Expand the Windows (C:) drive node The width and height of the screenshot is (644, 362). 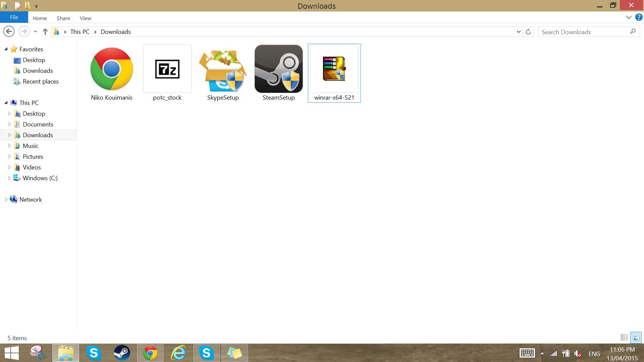point(9,178)
